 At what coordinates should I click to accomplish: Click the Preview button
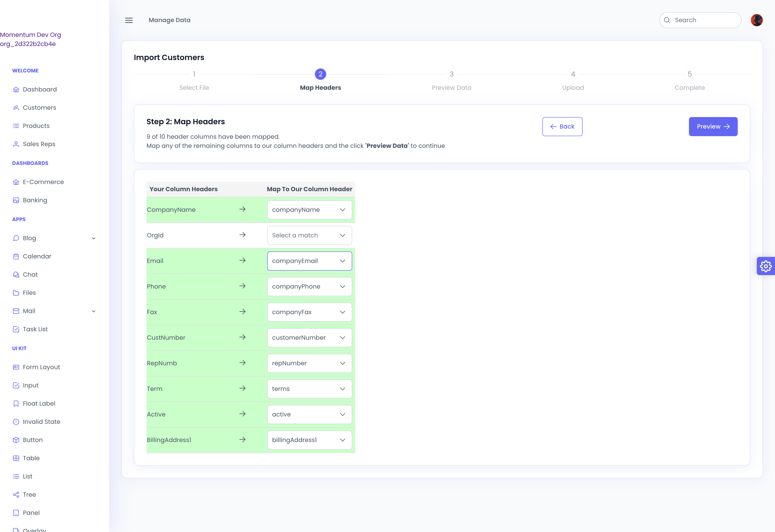[x=713, y=126]
